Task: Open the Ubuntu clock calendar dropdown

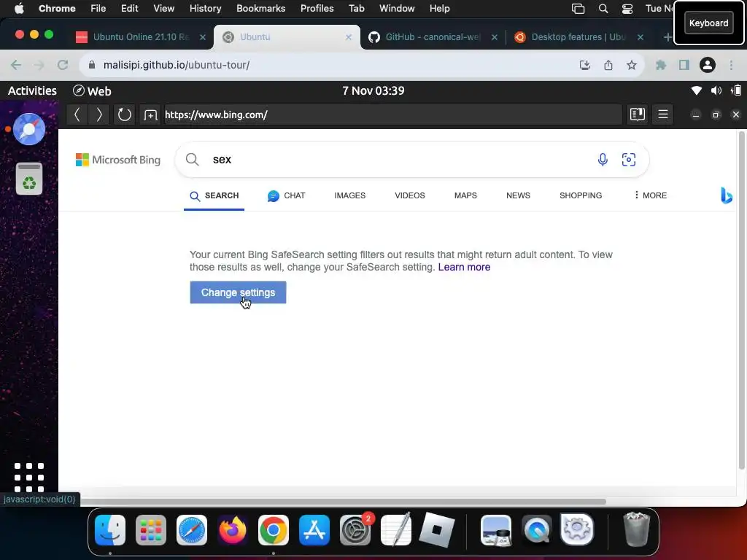Action: [373, 90]
